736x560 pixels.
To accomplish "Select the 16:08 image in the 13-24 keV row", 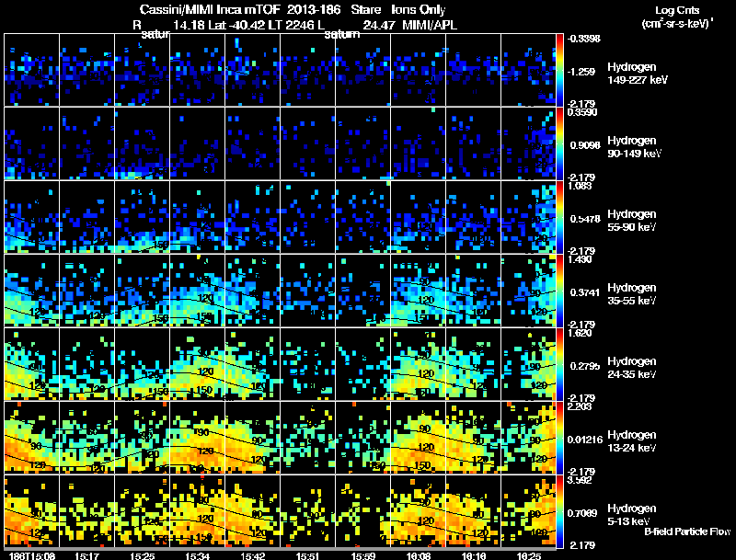I will coord(419,438).
